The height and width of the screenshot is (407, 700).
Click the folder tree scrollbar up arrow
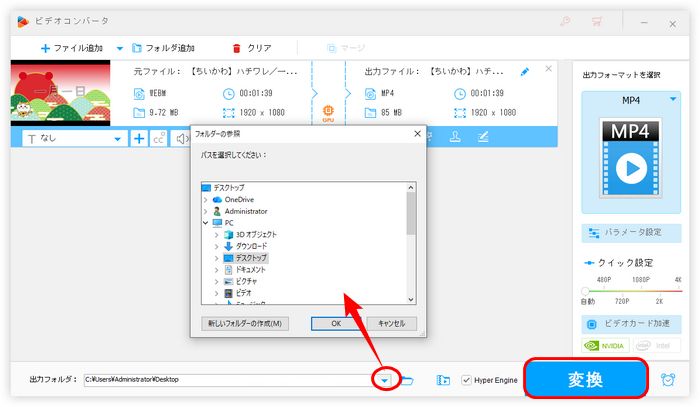pyautogui.click(x=411, y=187)
